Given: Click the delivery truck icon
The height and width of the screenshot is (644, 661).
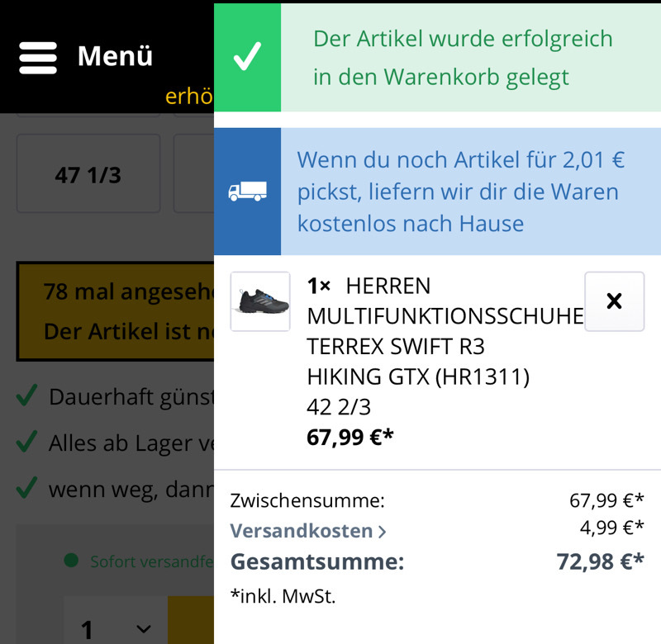Looking at the screenshot, I should click(247, 192).
